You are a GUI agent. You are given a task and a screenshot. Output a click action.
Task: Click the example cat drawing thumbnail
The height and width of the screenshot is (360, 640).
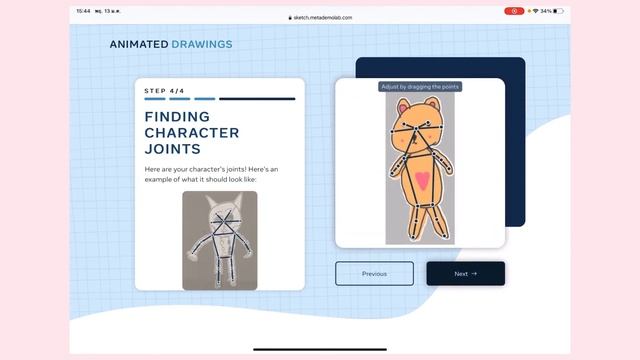[x=220, y=240]
